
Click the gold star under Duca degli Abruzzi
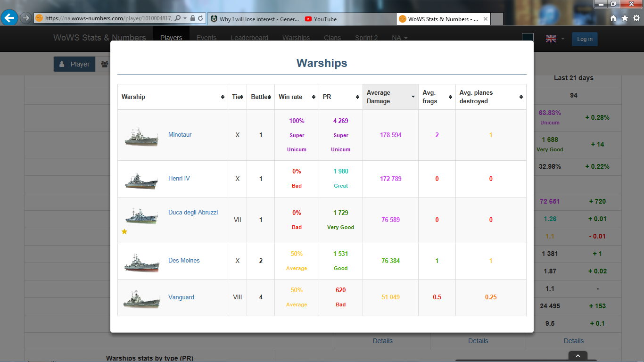click(124, 231)
